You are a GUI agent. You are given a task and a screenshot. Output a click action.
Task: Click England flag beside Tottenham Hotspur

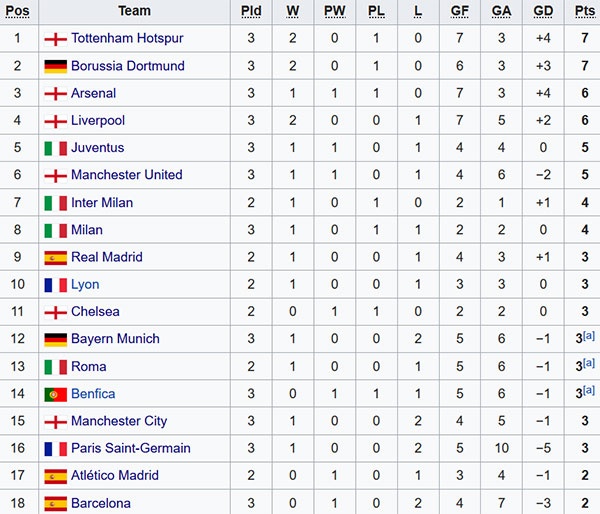pyautogui.click(x=55, y=39)
